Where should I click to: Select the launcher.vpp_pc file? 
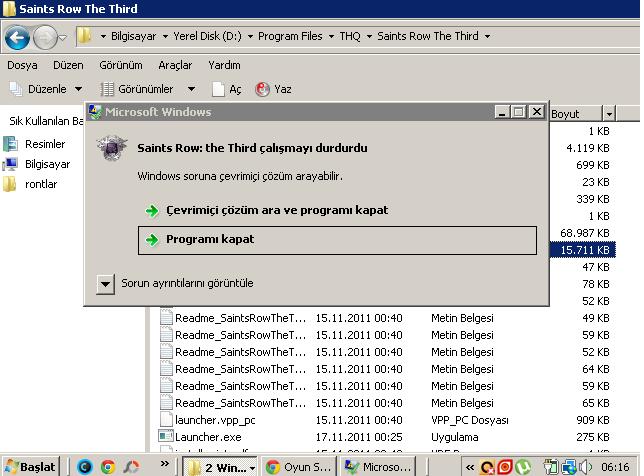coord(215,421)
